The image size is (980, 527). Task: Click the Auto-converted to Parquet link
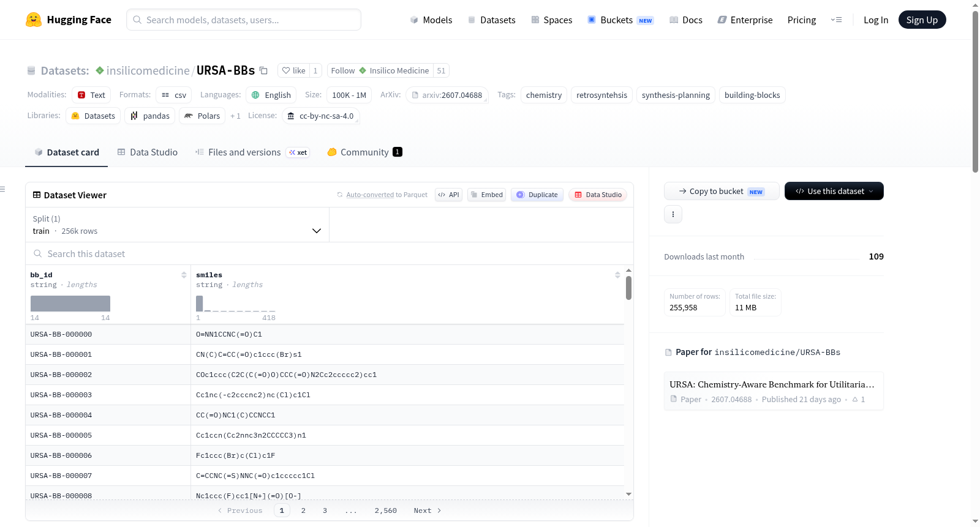386,195
